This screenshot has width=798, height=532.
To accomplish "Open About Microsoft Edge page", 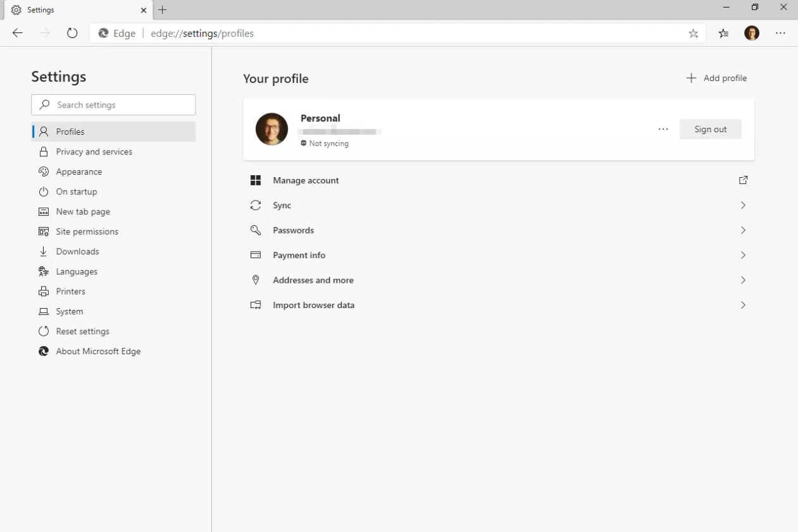I will tap(98, 351).
